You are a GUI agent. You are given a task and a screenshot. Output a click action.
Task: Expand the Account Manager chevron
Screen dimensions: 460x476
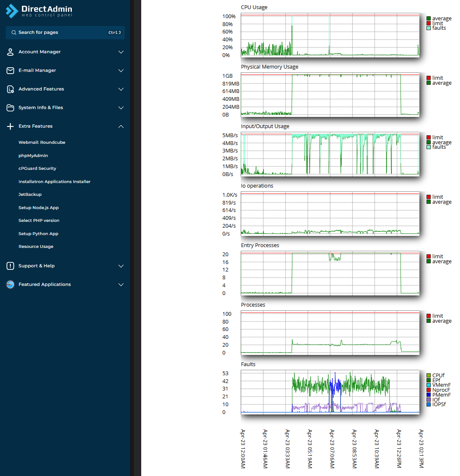tap(121, 52)
